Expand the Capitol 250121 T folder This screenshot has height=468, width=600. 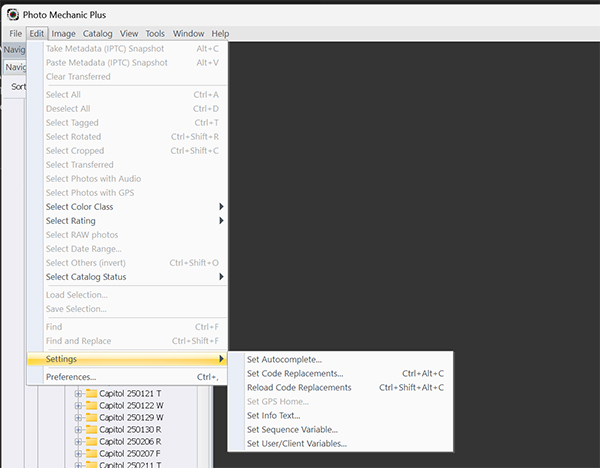(78, 393)
